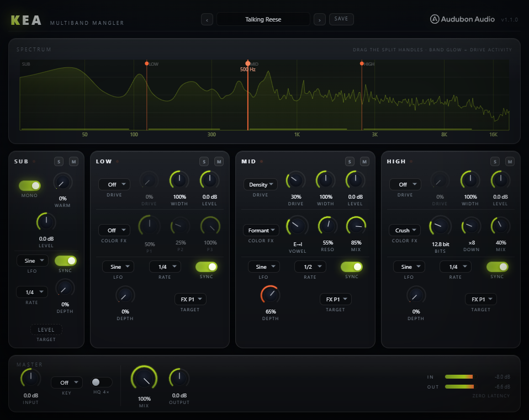Click the HIGH split handle in spectrum
This screenshot has height=420, width=529.
pyautogui.click(x=362, y=63)
